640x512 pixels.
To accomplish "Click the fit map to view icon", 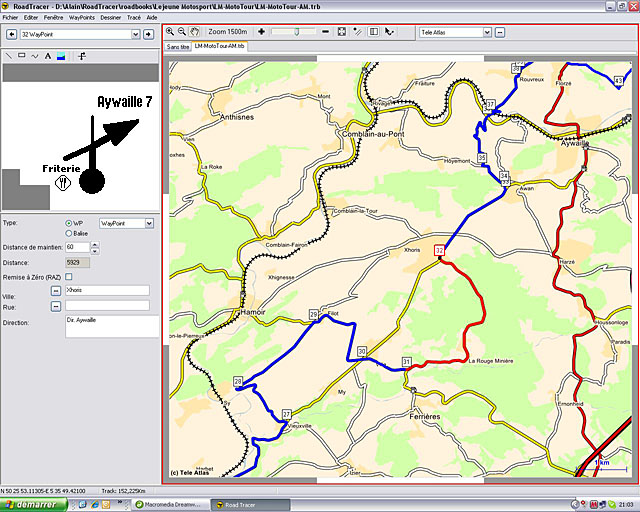I will tap(342, 31).
